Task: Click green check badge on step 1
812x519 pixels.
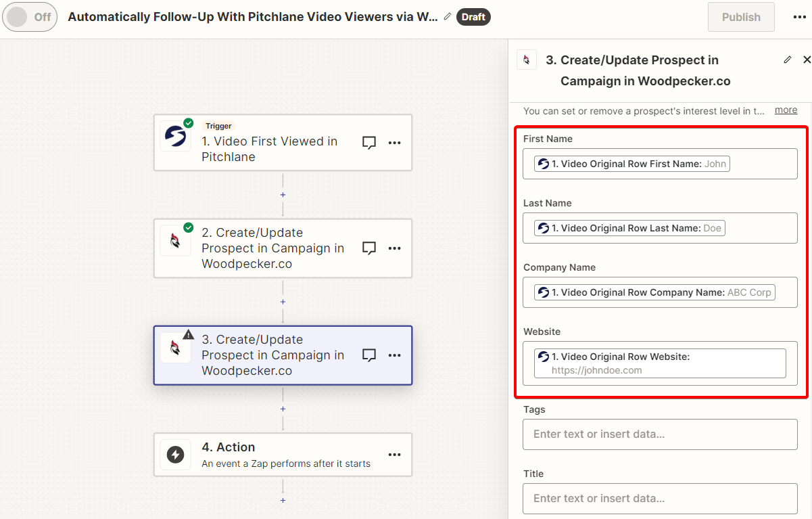Action: coord(189,123)
